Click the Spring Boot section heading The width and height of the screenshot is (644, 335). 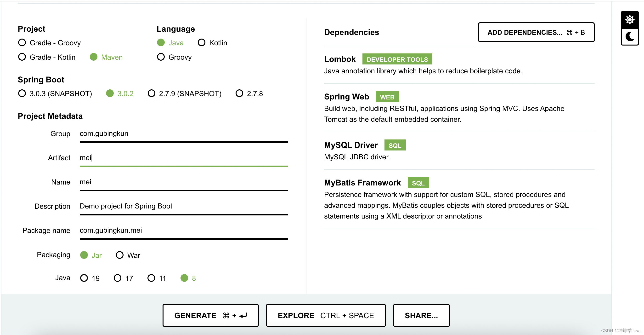(41, 80)
